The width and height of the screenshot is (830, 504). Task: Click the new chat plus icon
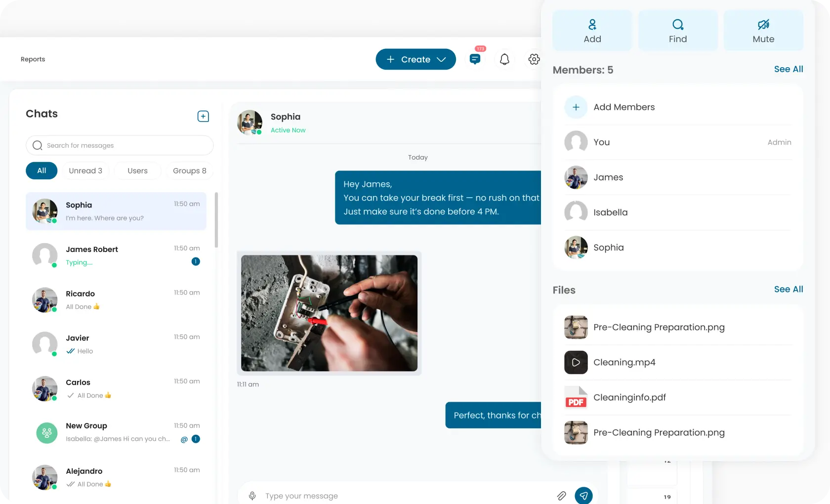[x=203, y=116]
